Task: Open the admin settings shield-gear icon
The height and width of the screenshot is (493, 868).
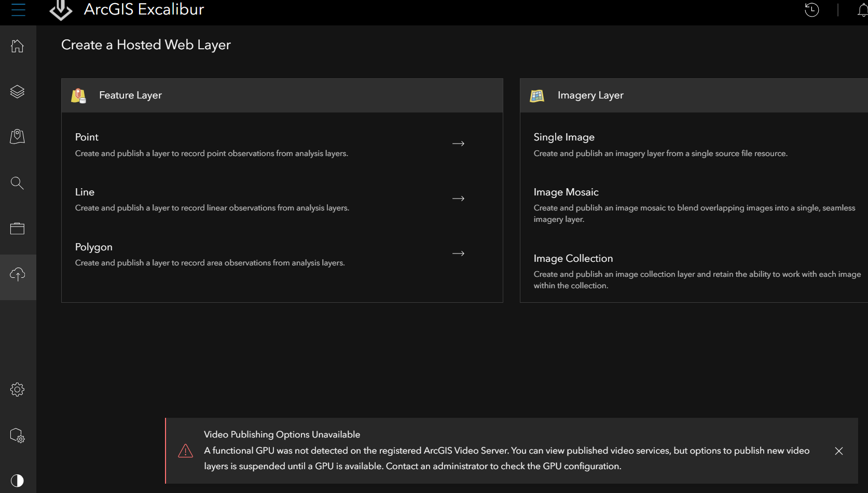Action: 18,435
